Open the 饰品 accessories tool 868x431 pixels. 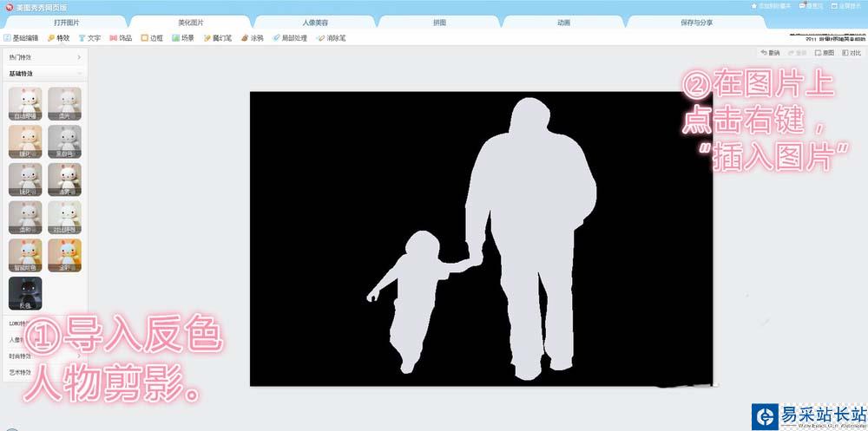coord(121,38)
